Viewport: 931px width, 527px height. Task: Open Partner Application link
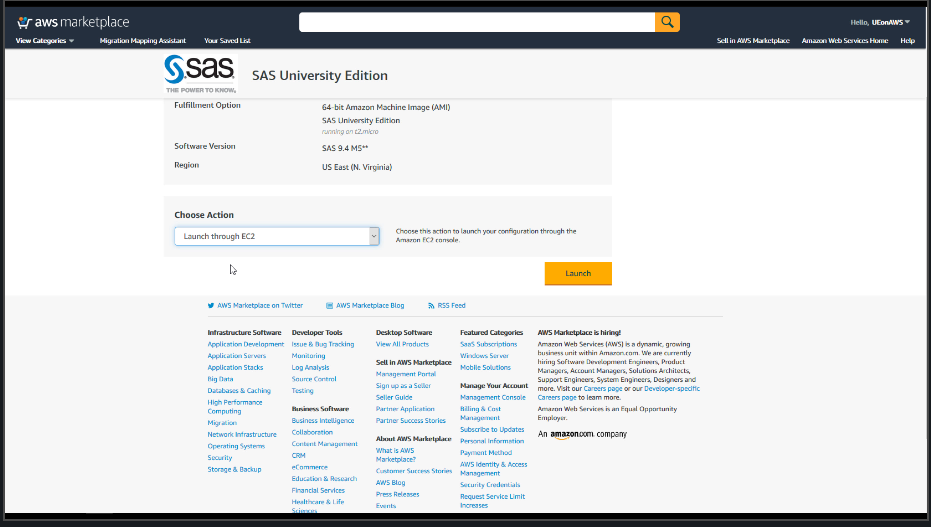(x=405, y=409)
